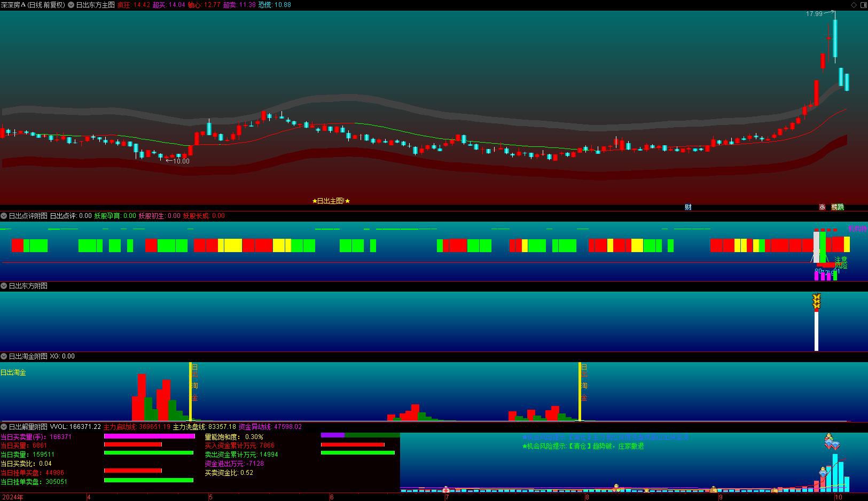Click the 日出点评: 0.00 readout

tap(71, 216)
